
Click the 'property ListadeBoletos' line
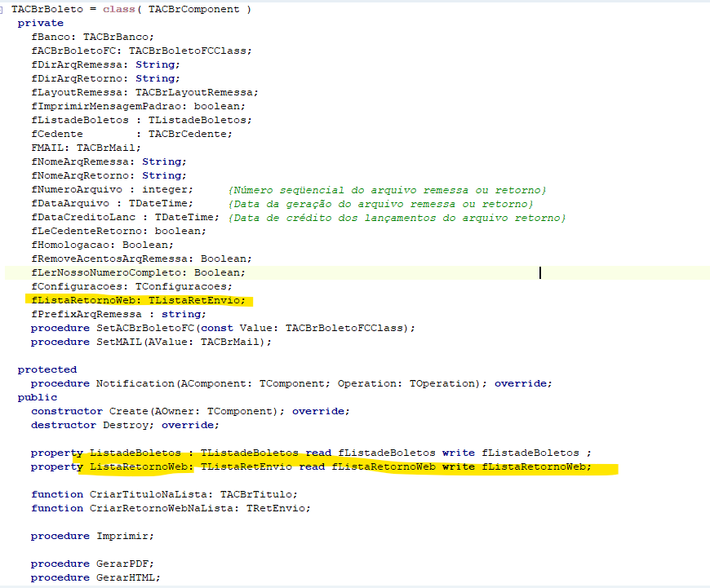point(311,453)
